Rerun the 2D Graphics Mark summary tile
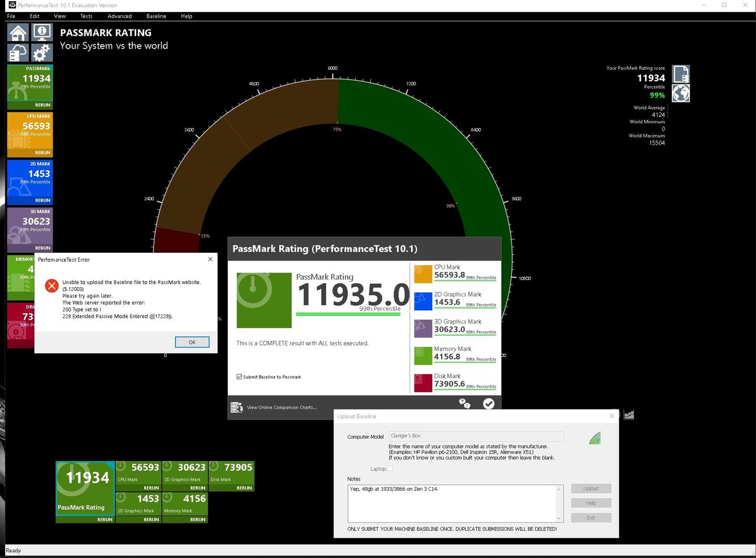Viewport: 756px width, 558px height. (152, 520)
